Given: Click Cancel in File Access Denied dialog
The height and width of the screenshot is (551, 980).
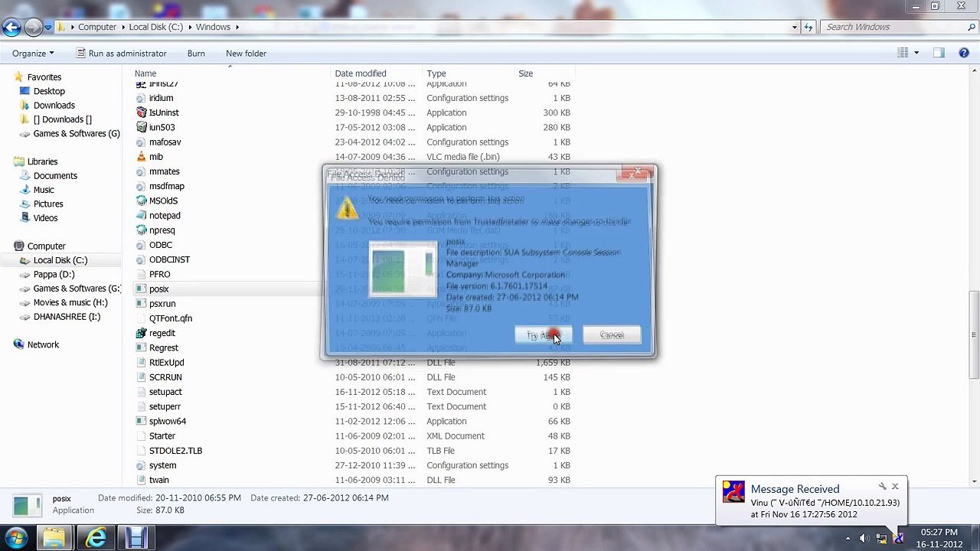Looking at the screenshot, I should coord(612,335).
